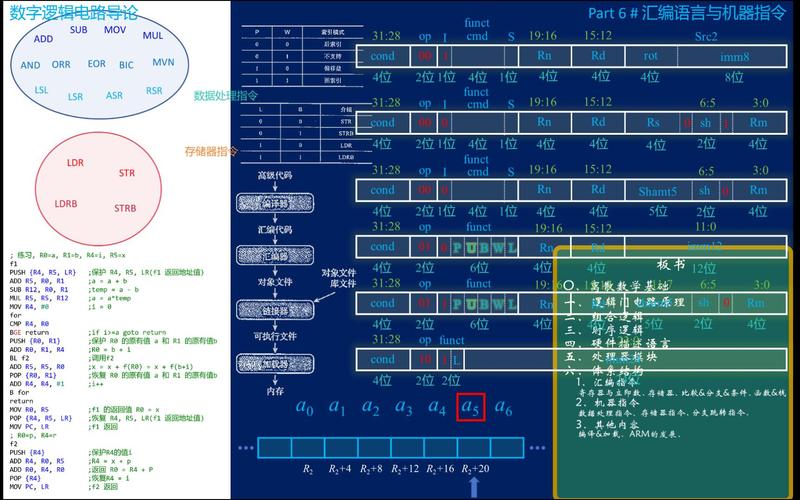Click the 数字逻辑电路导论 slide title
Screen dimensions: 800x500
click(x=74, y=12)
